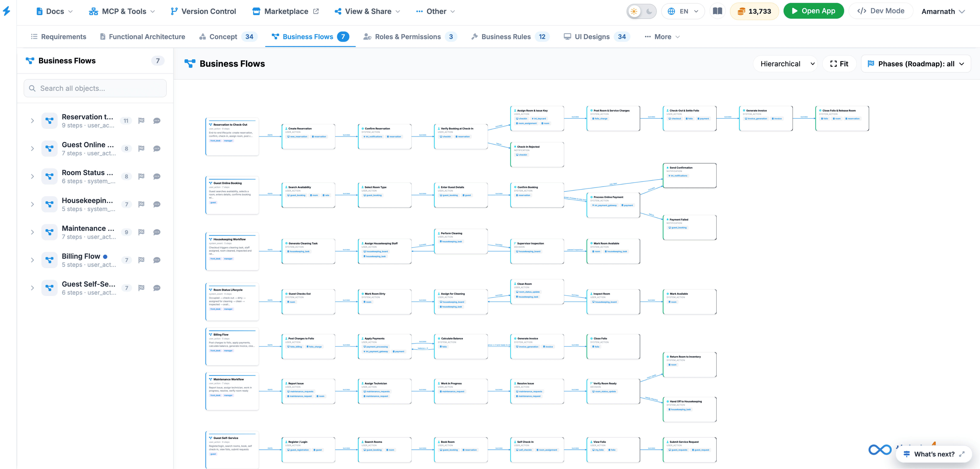Open the EN language dropdown
This screenshot has width=980, height=469.
coord(683,11)
